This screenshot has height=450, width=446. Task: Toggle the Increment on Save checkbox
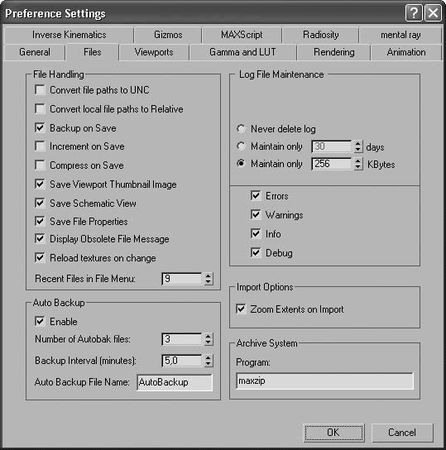tap(40, 146)
